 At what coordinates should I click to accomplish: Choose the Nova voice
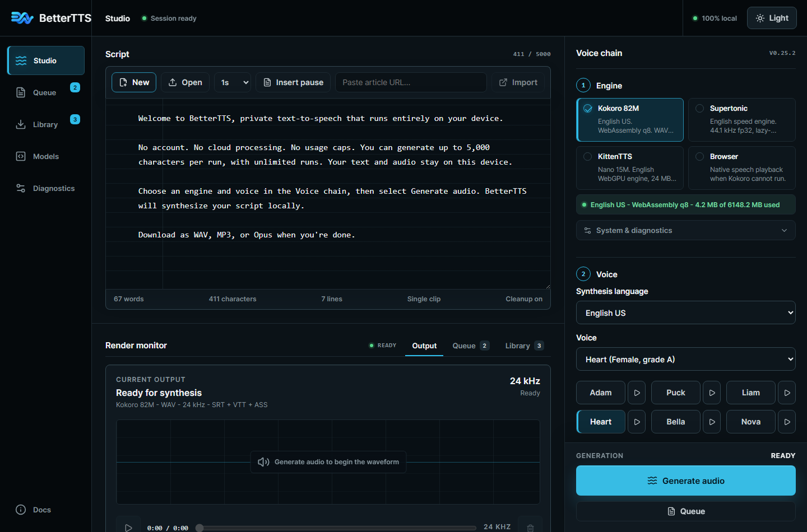751,422
